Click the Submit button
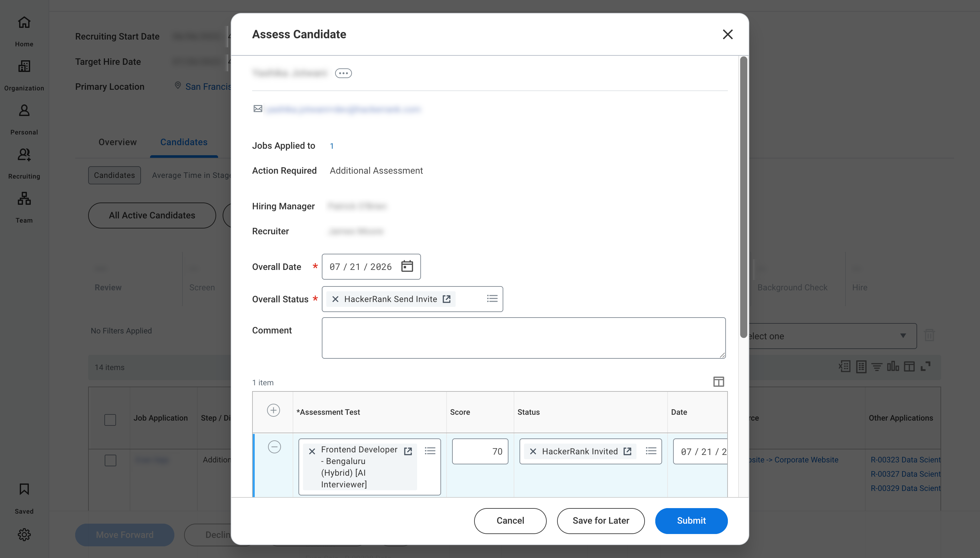The height and width of the screenshot is (558, 980). [691, 521]
